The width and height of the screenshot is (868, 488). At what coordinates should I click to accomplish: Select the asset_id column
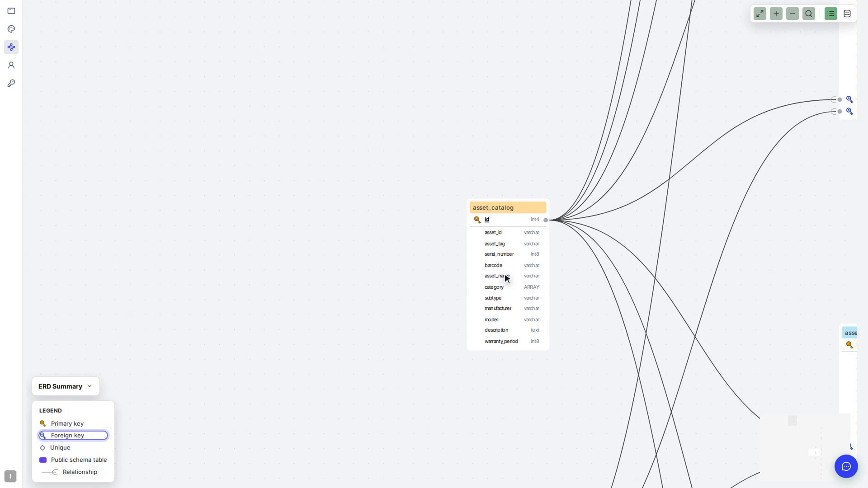(508, 232)
